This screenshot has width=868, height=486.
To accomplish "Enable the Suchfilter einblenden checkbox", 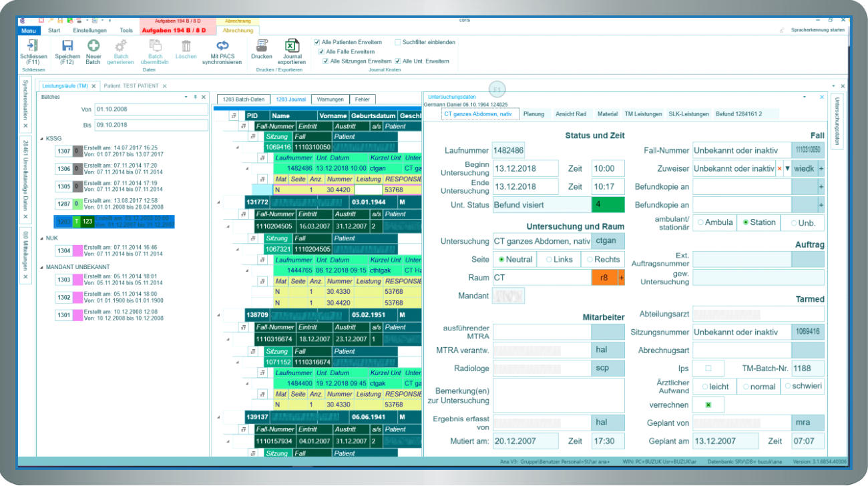I will (398, 42).
